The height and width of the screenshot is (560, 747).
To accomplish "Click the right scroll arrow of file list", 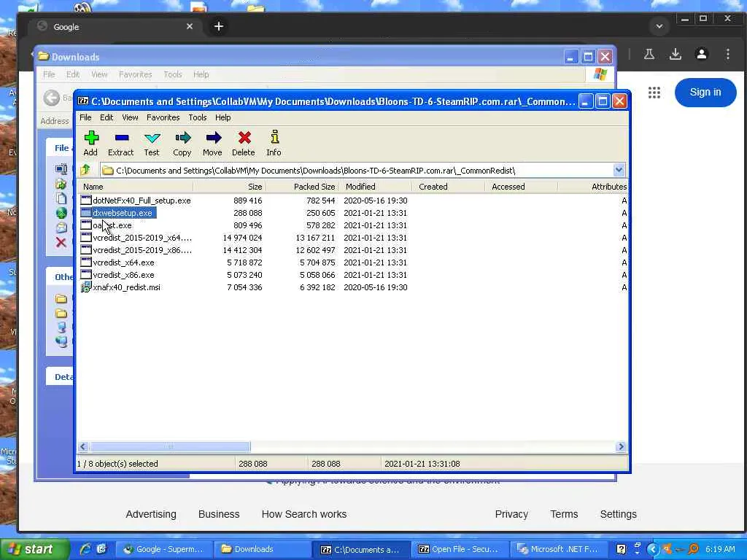I will pyautogui.click(x=620, y=446).
